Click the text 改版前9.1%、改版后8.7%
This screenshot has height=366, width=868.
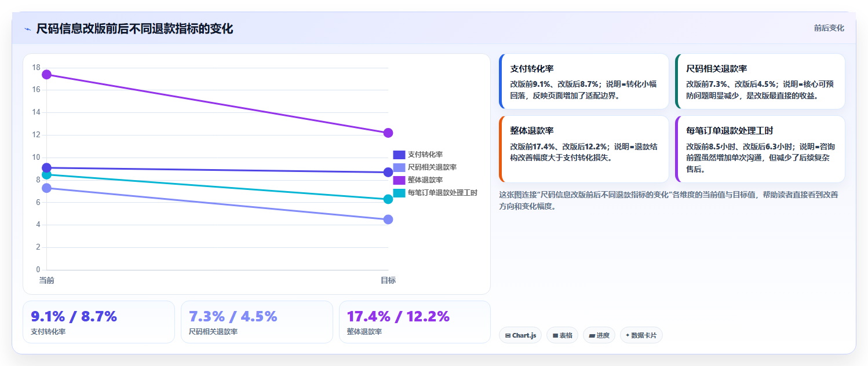point(555,84)
